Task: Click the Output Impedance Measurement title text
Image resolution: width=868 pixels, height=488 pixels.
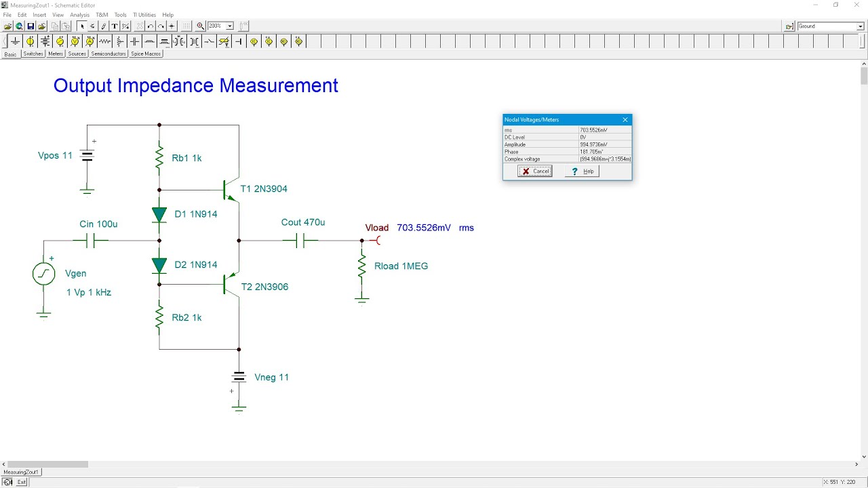Action: tap(195, 86)
